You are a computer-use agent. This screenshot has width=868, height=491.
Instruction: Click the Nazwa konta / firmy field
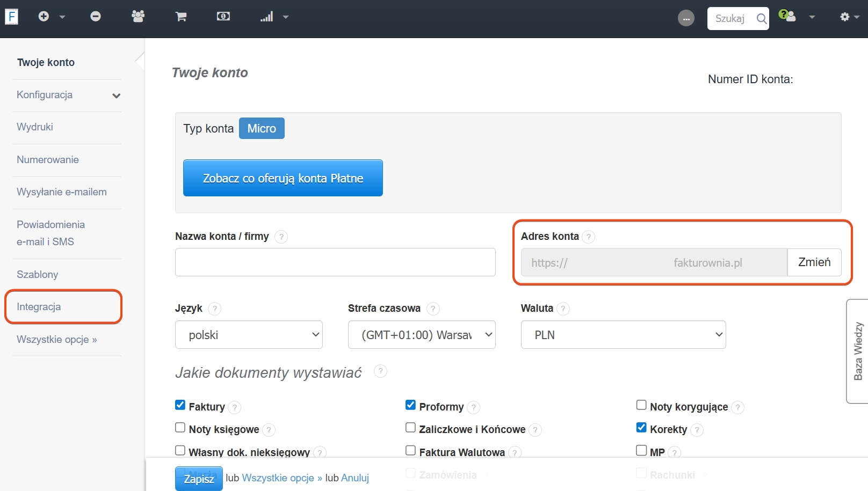(x=335, y=262)
